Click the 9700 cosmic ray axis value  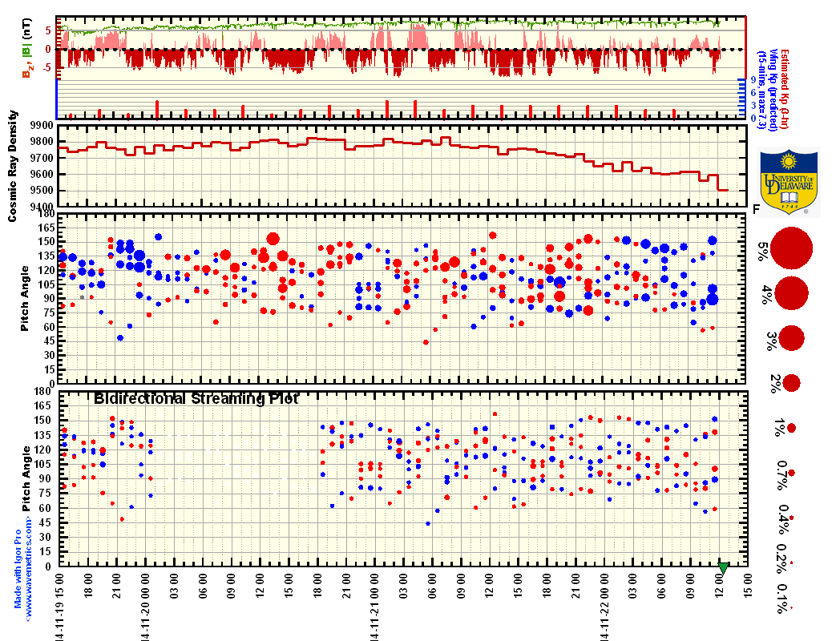tap(41, 158)
